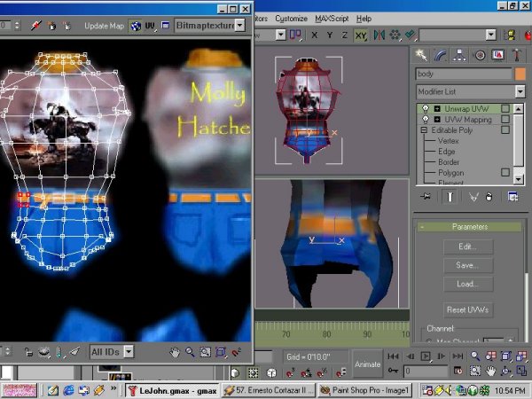The width and height of the screenshot is (532, 399).
Task: Switch to the Hierarchy panel tab
Action: (x=459, y=55)
